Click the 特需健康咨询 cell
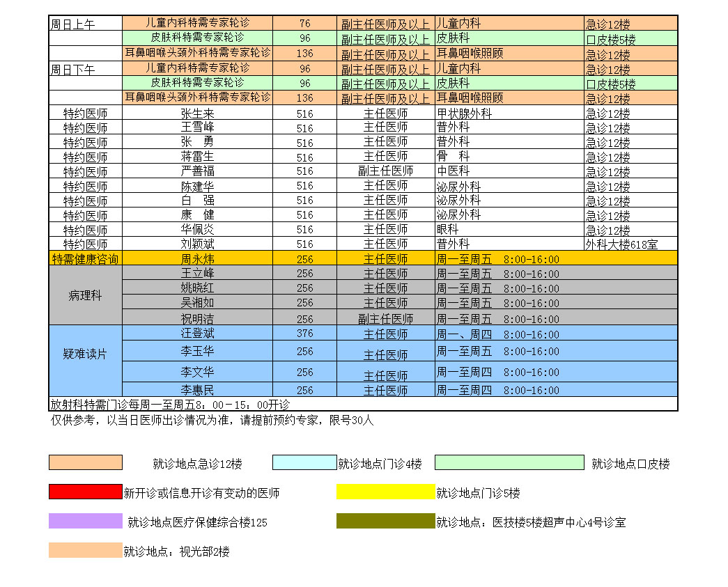728x587 pixels. click(x=86, y=258)
